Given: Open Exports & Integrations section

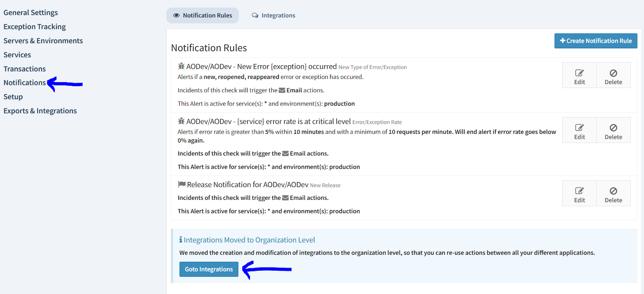Looking at the screenshot, I should [x=40, y=111].
